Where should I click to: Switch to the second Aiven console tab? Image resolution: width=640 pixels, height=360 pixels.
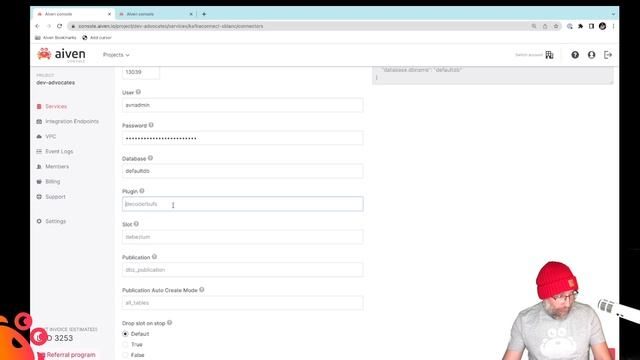pos(155,14)
